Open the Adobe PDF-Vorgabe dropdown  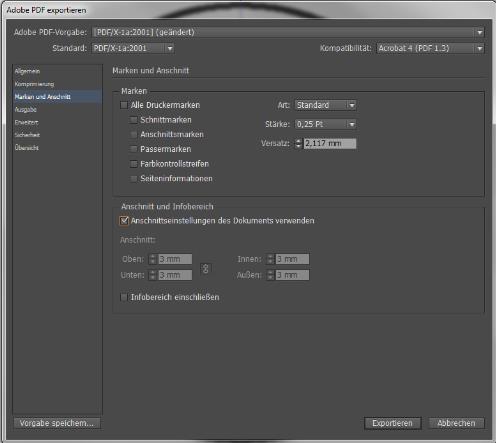(x=288, y=32)
